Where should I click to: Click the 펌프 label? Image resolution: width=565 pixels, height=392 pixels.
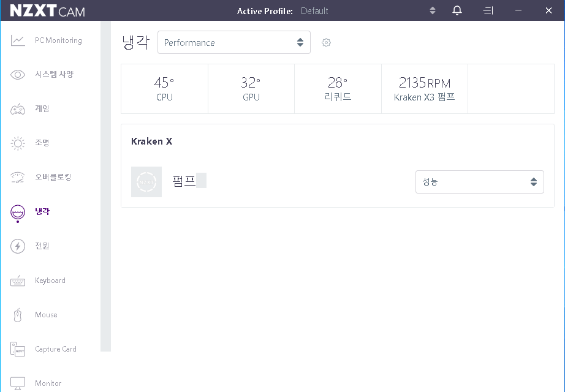click(x=184, y=181)
